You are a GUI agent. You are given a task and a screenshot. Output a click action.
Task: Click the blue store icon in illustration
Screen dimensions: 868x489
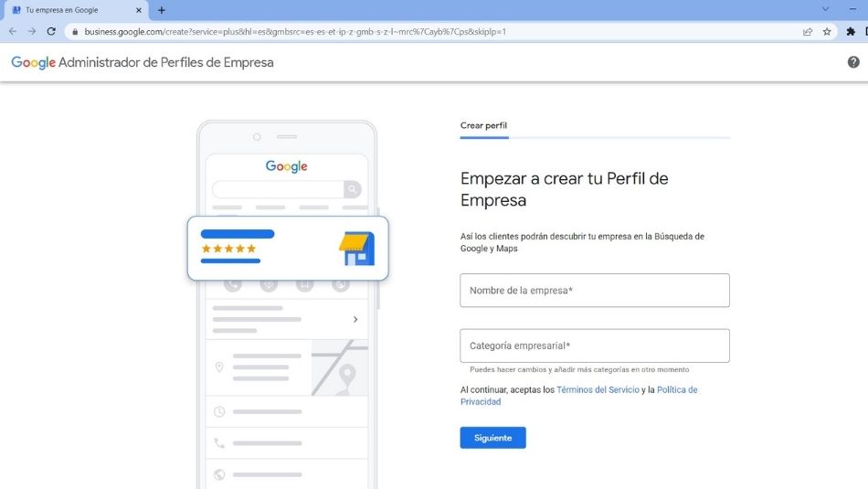tap(356, 249)
